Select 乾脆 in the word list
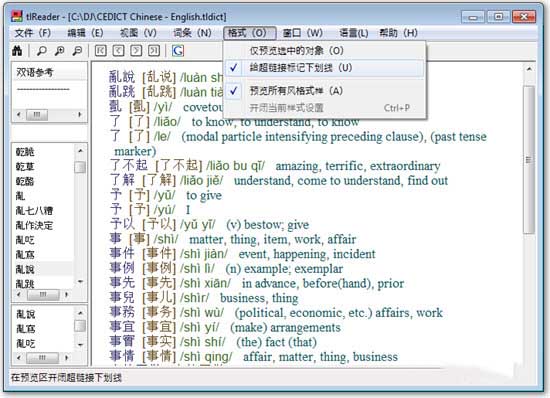Viewport: 550px width, 398px height. 25,152
